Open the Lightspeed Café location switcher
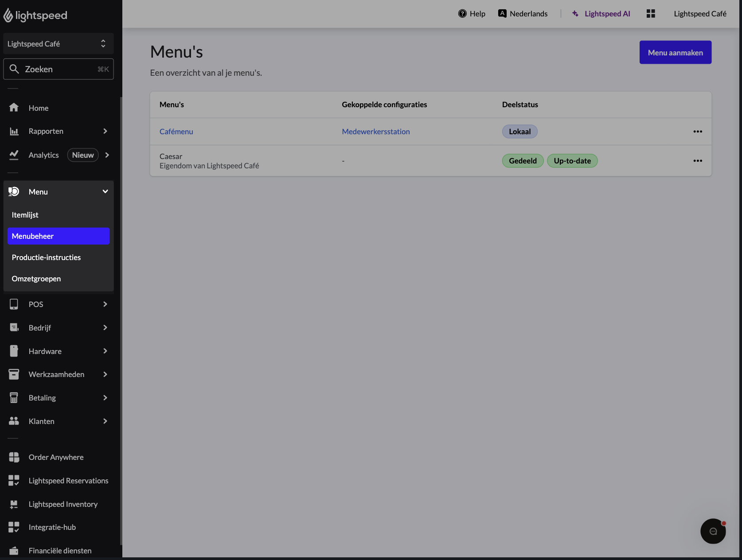 (59, 44)
